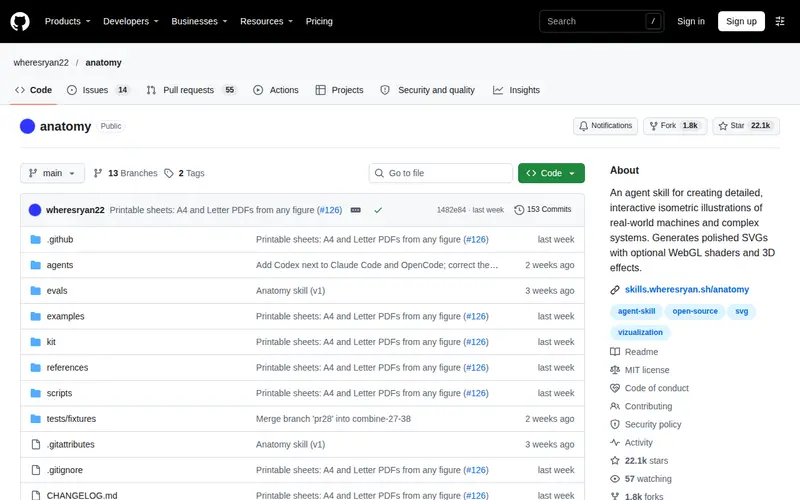800x500 pixels.
Task: Click the Code of conduct heart icon
Action: point(615,388)
